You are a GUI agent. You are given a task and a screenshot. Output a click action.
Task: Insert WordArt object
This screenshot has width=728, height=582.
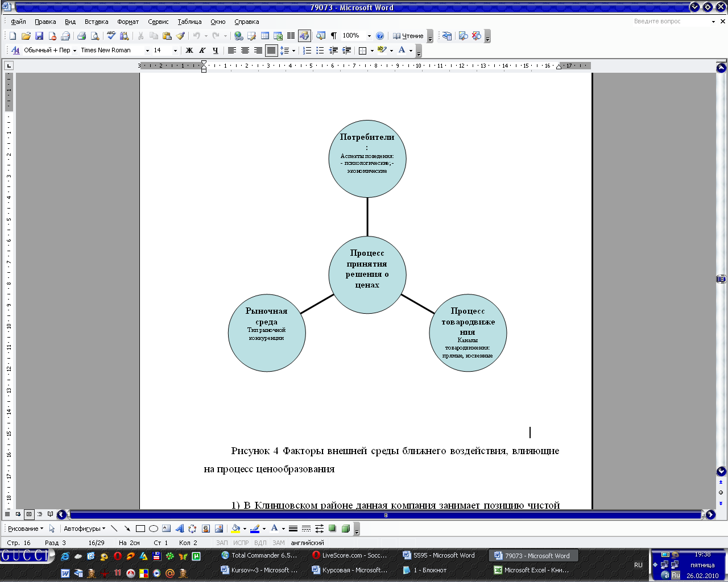pos(179,529)
